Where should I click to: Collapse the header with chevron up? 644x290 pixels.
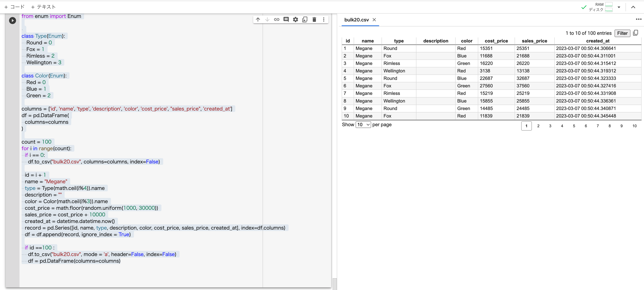point(633,7)
